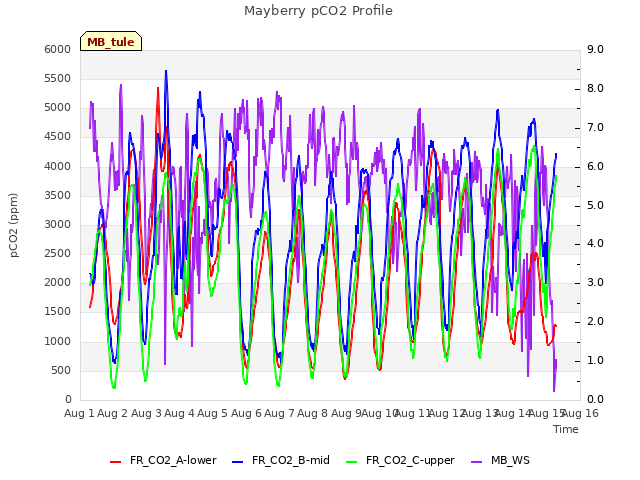Select the FR_CO2_C-upper legend entry
Viewport: 640px width, 480px height.
point(400,460)
